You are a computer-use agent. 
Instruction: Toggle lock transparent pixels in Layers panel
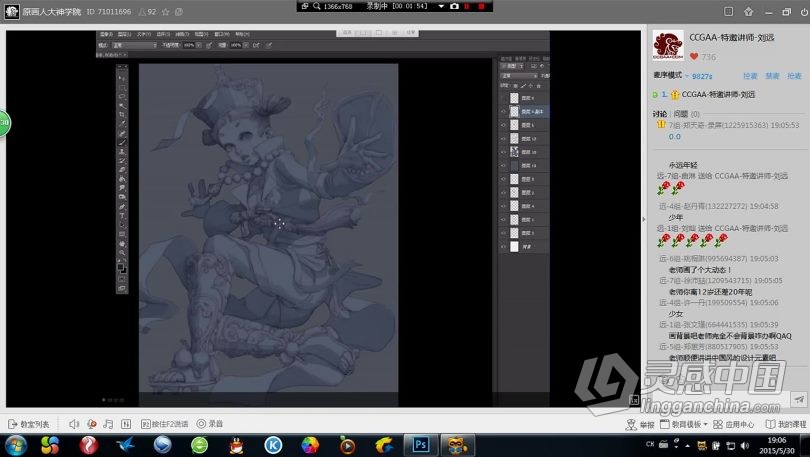click(516, 86)
